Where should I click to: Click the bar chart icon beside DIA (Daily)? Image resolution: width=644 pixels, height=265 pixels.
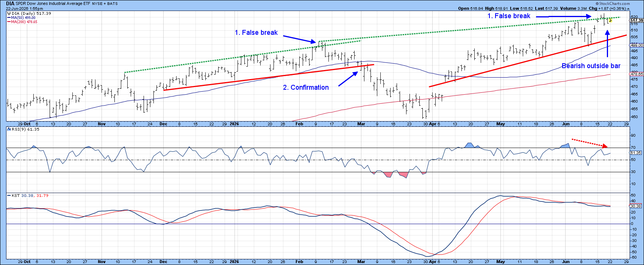point(9,13)
